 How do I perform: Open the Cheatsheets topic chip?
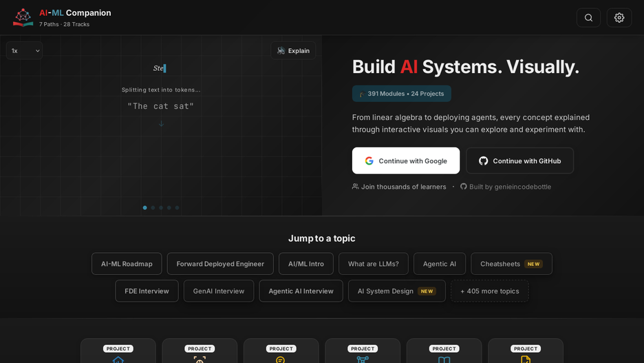tap(511, 264)
